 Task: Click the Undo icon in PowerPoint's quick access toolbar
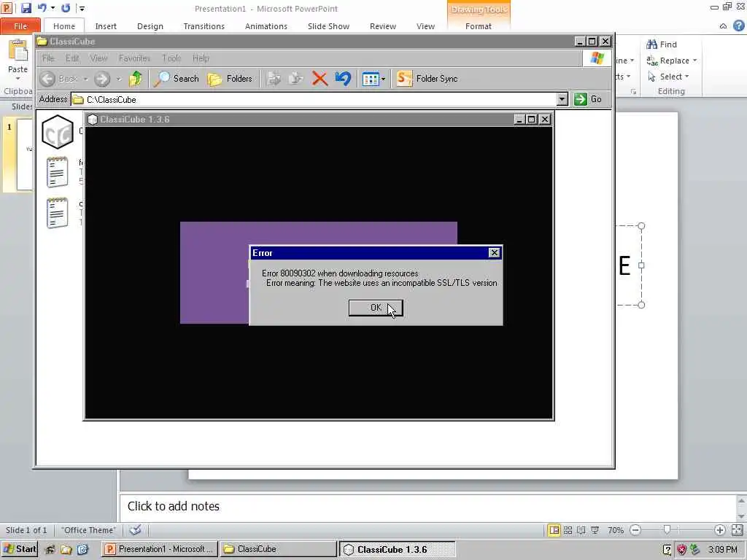pyautogui.click(x=42, y=8)
